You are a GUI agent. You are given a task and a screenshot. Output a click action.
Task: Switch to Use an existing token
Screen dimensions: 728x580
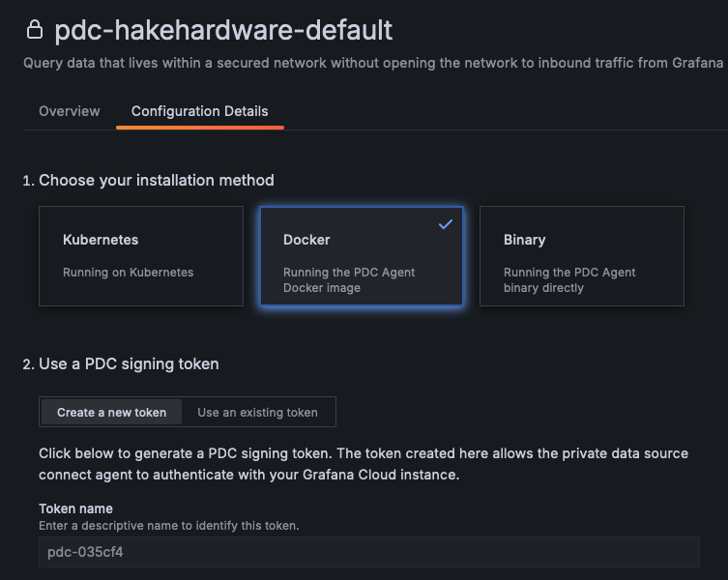[x=258, y=412]
